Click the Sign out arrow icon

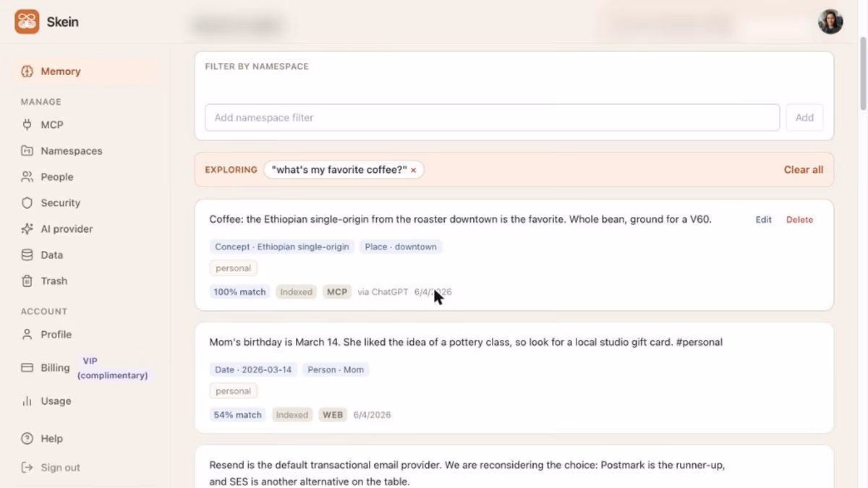27,468
